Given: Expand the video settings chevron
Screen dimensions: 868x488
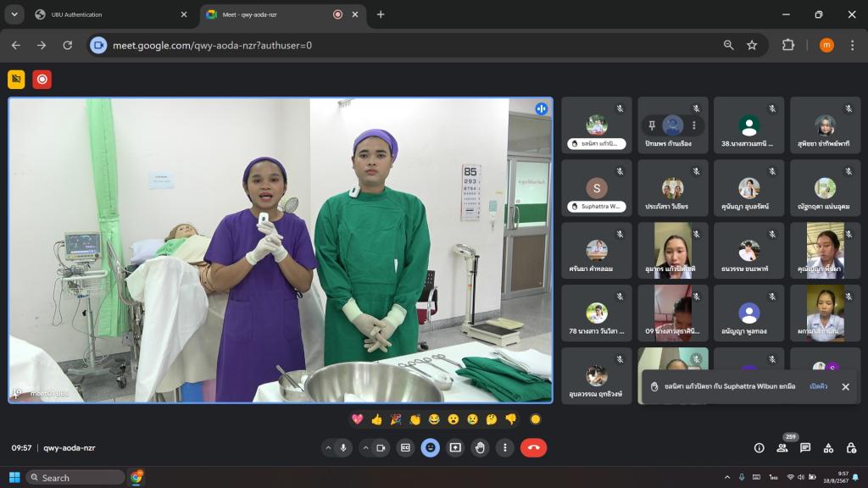Looking at the screenshot, I should 365,447.
